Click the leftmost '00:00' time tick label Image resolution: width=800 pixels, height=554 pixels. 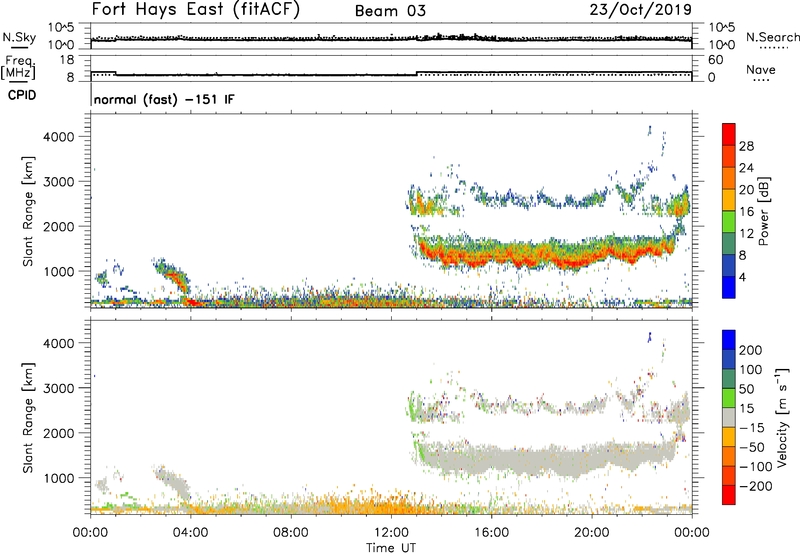tap(90, 533)
